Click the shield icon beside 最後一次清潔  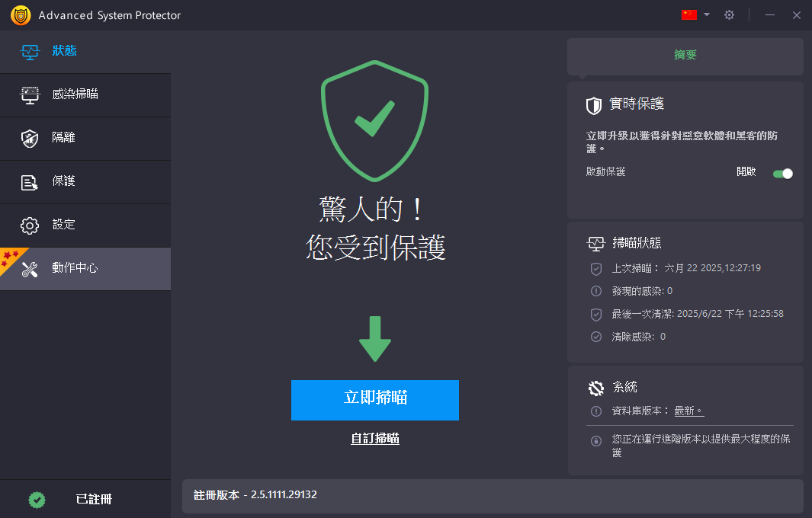coord(596,314)
